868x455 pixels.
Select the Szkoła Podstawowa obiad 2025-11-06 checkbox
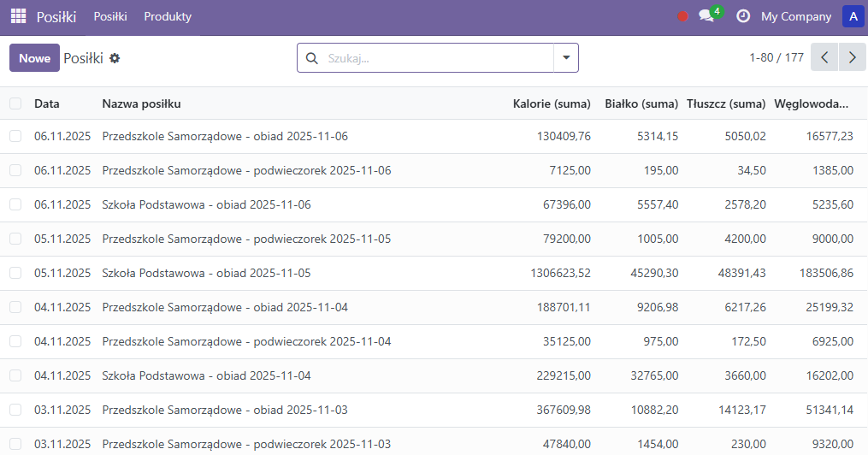[x=15, y=204]
